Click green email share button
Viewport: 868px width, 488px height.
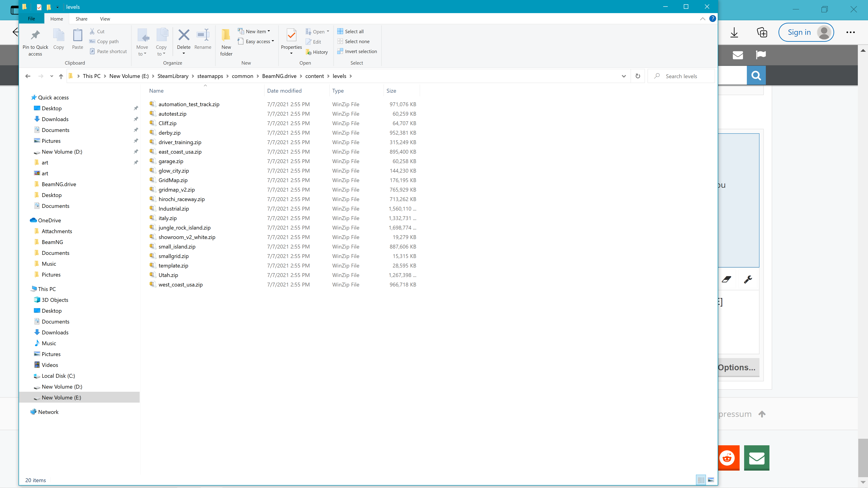[757, 458]
